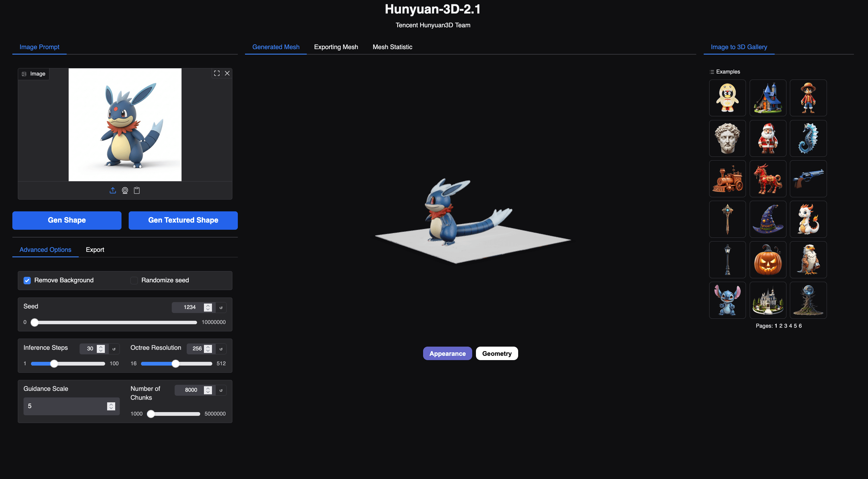This screenshot has height=479, width=868.
Task: Select the Stitch example thumbnail from the gallery
Action: click(727, 300)
